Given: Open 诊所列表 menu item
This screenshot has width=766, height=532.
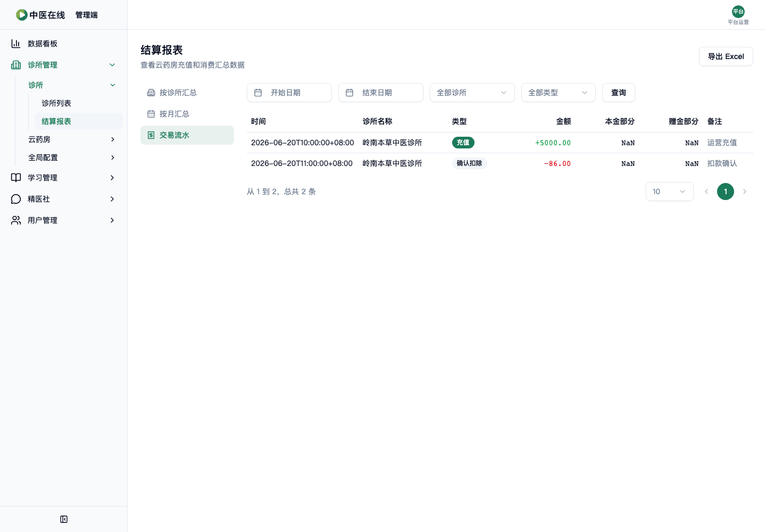Looking at the screenshot, I should tap(79, 103).
